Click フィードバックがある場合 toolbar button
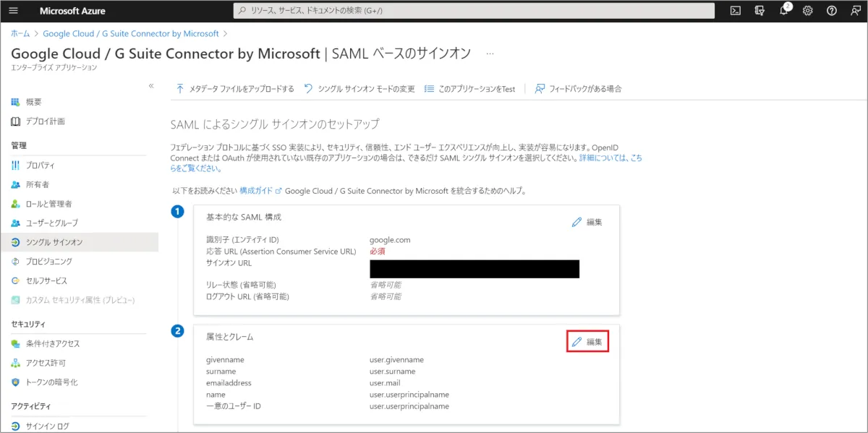The height and width of the screenshot is (433, 868). pyautogui.click(x=578, y=89)
